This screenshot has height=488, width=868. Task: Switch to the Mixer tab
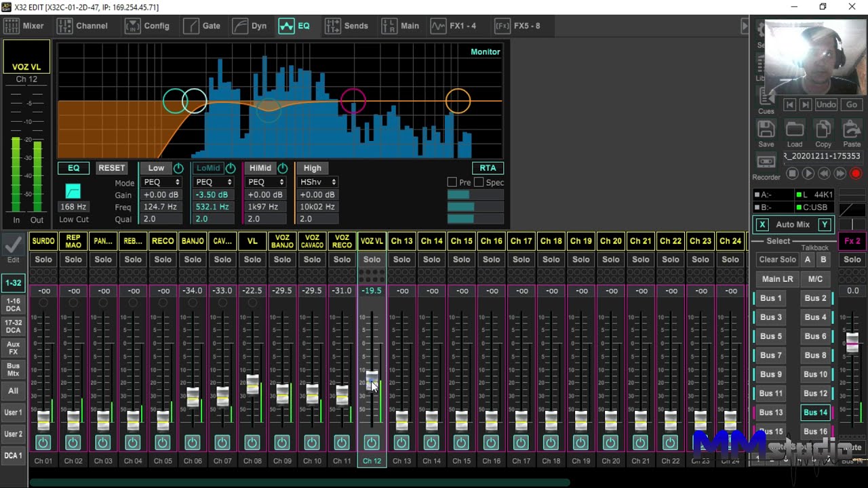(x=24, y=26)
